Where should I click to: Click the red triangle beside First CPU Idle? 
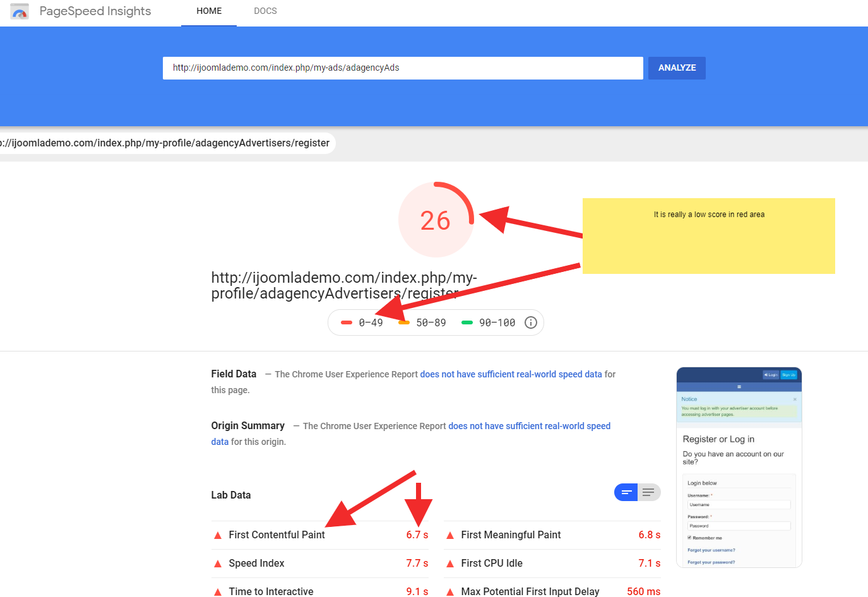pos(450,564)
